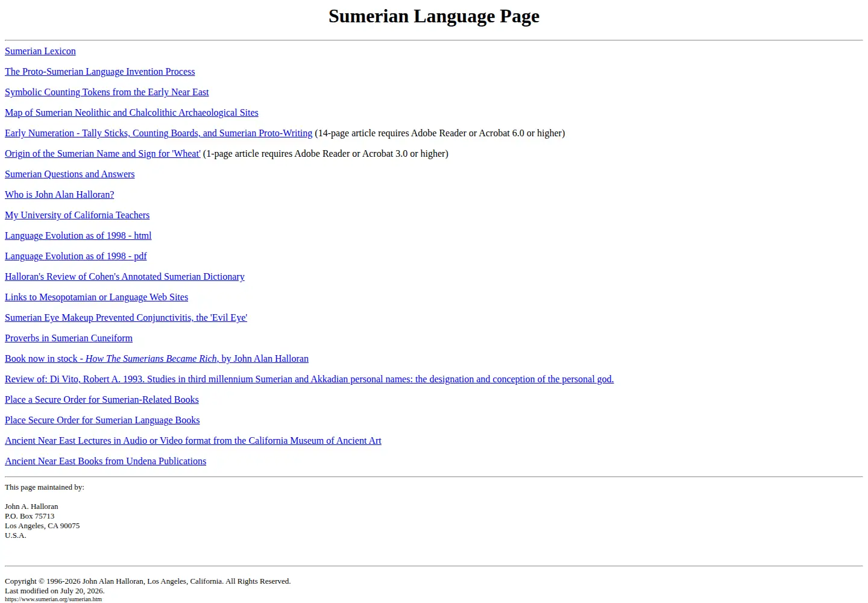Open Map of Sumerian Neolithic and Chalcolithic Sites
The image size is (868, 603).
(131, 113)
